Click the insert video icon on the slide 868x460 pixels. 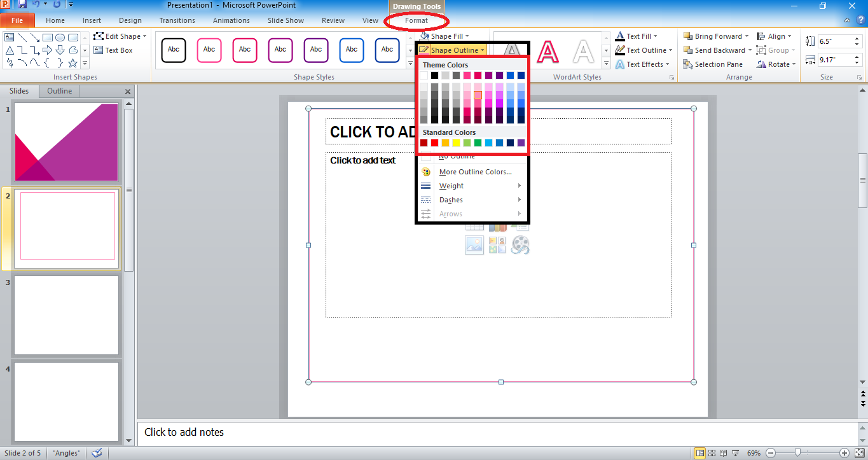520,244
